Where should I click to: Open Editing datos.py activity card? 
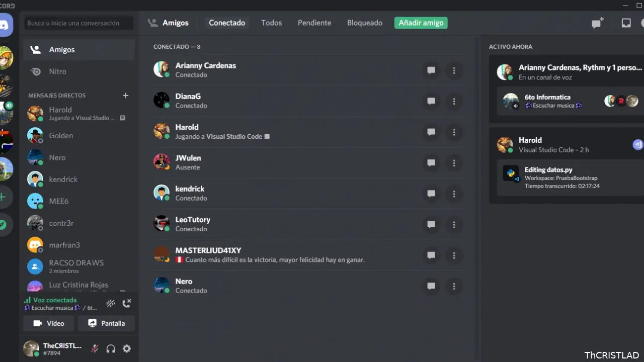(x=570, y=178)
